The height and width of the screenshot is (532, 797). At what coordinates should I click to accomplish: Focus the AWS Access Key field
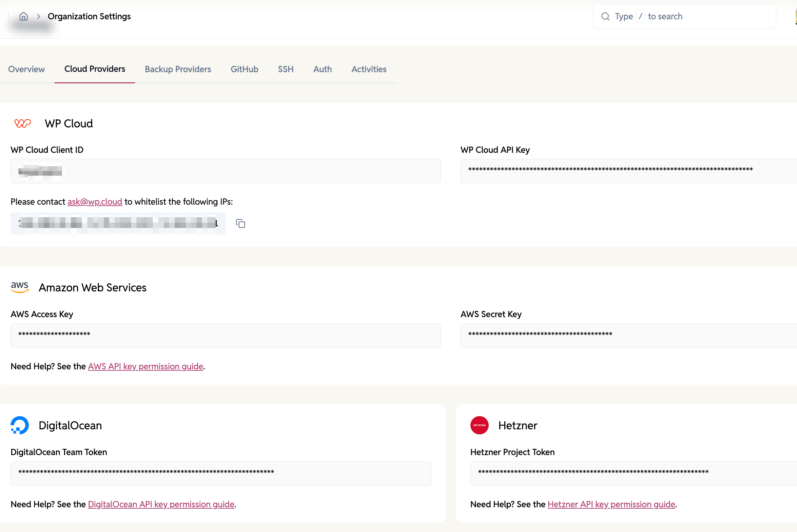click(x=226, y=335)
